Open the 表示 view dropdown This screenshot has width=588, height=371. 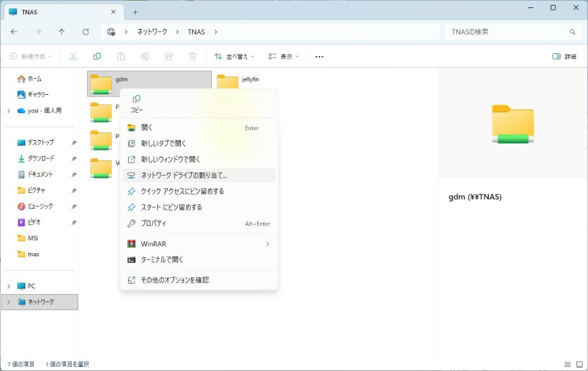[284, 56]
